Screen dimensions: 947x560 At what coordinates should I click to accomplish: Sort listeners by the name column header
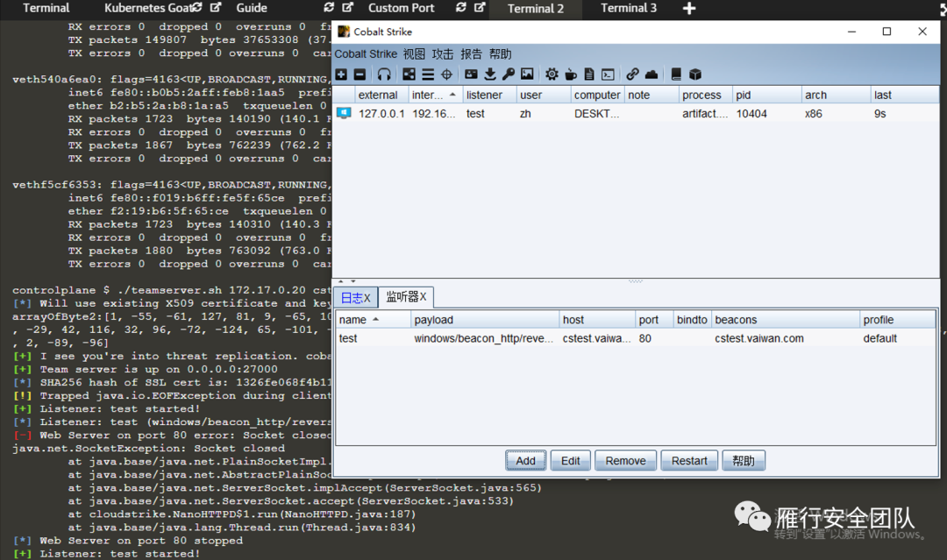374,319
